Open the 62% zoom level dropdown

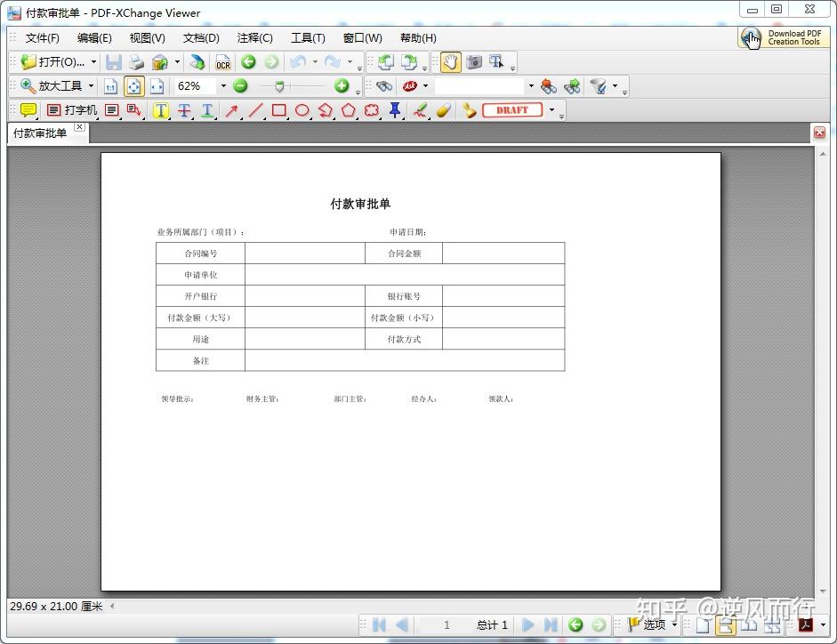coord(223,86)
